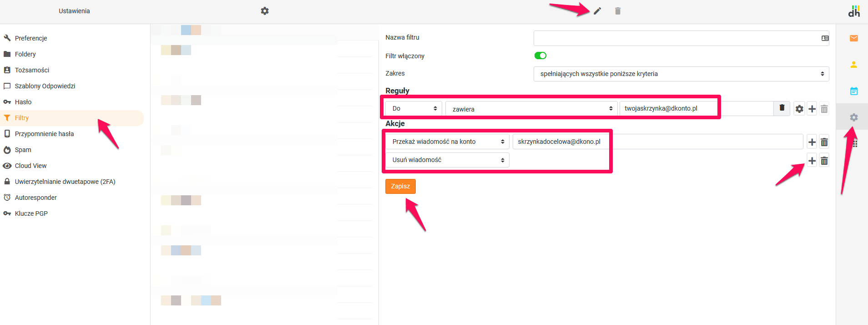
Task: Select Filtry in settings menu
Action: click(x=72, y=118)
